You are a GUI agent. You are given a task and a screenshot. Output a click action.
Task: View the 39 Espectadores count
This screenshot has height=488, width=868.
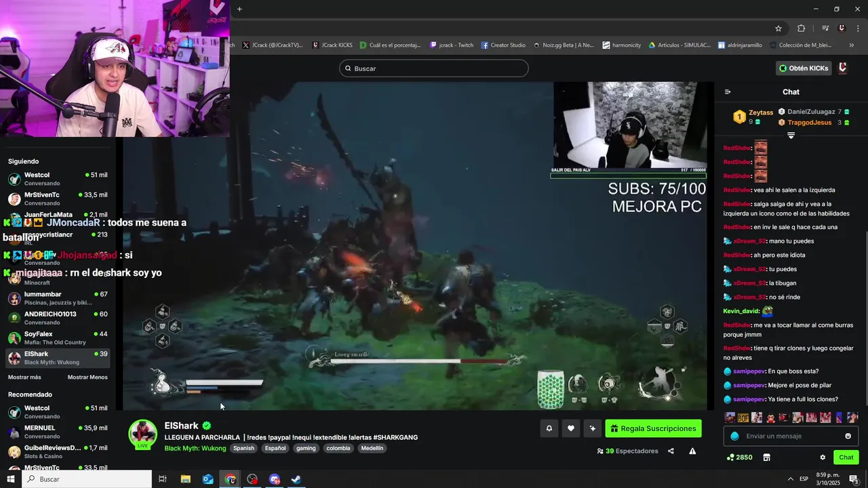[x=627, y=451]
